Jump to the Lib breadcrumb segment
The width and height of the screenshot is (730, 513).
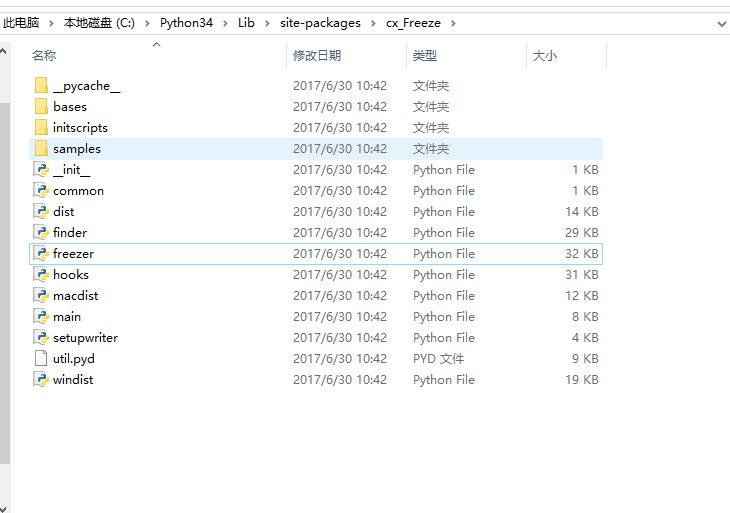pos(246,23)
